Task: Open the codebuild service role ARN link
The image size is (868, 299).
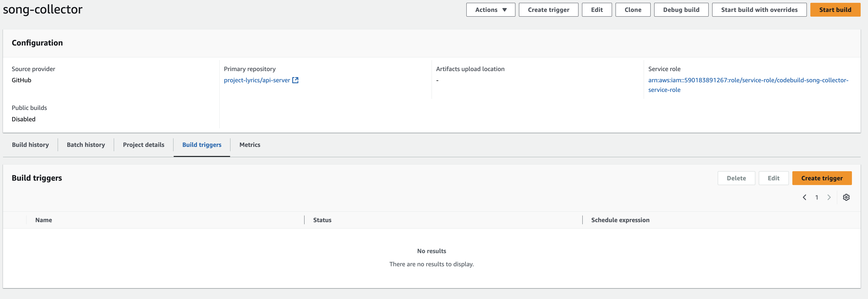Action: (x=748, y=80)
